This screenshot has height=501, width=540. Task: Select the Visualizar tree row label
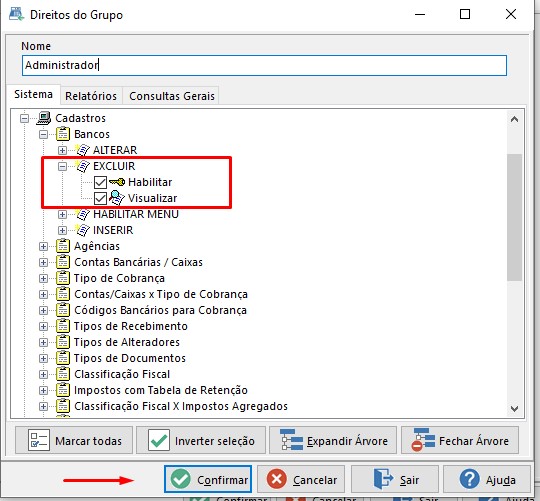[152, 198]
